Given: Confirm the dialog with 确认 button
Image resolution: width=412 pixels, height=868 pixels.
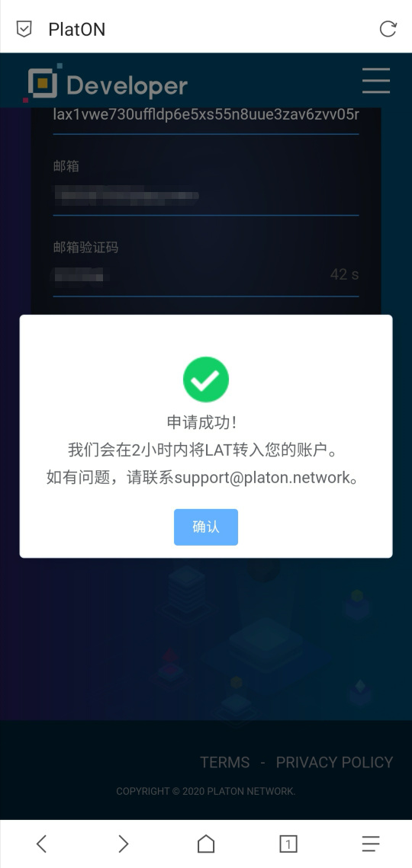Looking at the screenshot, I should coord(206,527).
